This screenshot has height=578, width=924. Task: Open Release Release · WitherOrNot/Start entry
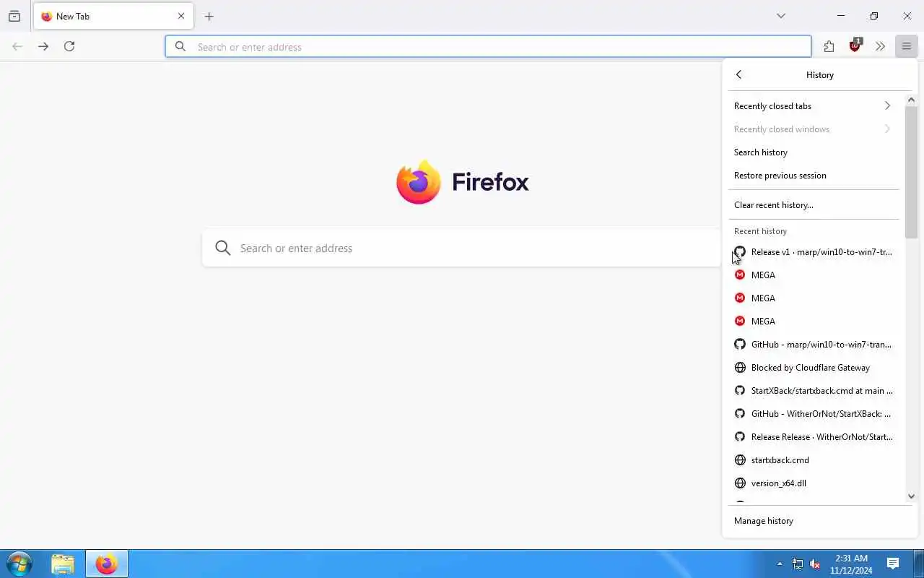[813, 437]
